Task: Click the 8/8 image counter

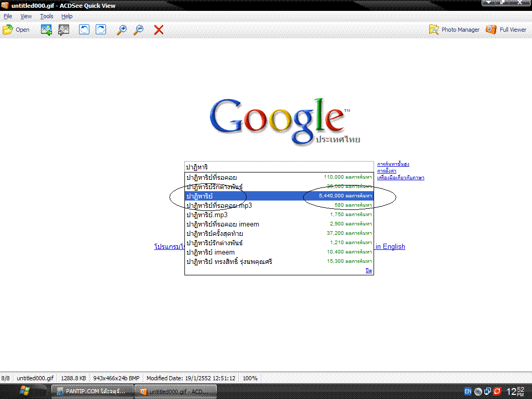Action: click(5, 378)
